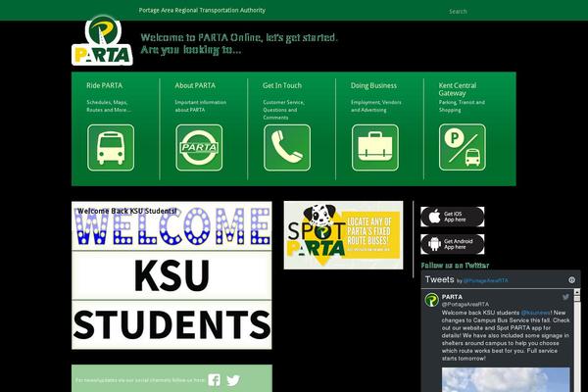Open the Get In Touch heading link
Viewport: 588px width, 392px height.
click(282, 85)
